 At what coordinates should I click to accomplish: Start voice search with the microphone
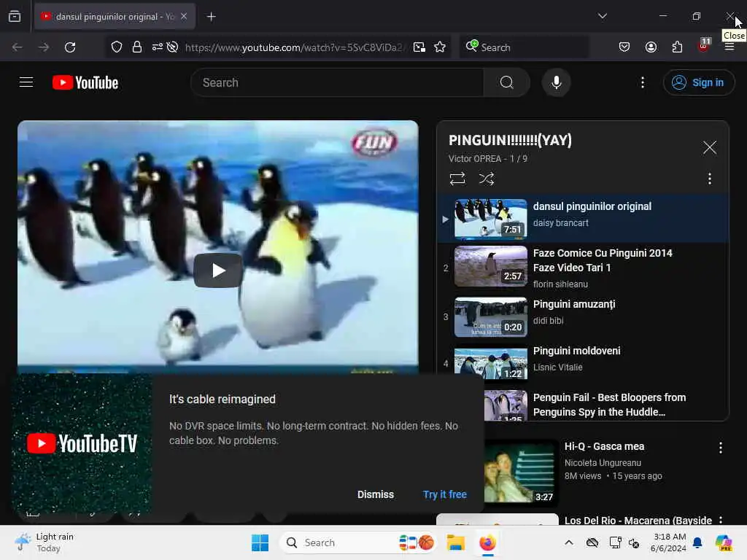[556, 82]
